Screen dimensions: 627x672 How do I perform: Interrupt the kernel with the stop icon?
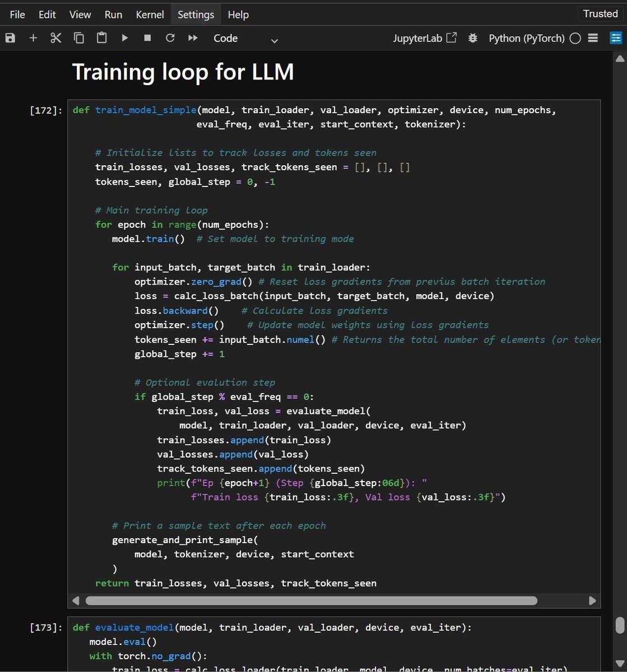pyautogui.click(x=147, y=38)
